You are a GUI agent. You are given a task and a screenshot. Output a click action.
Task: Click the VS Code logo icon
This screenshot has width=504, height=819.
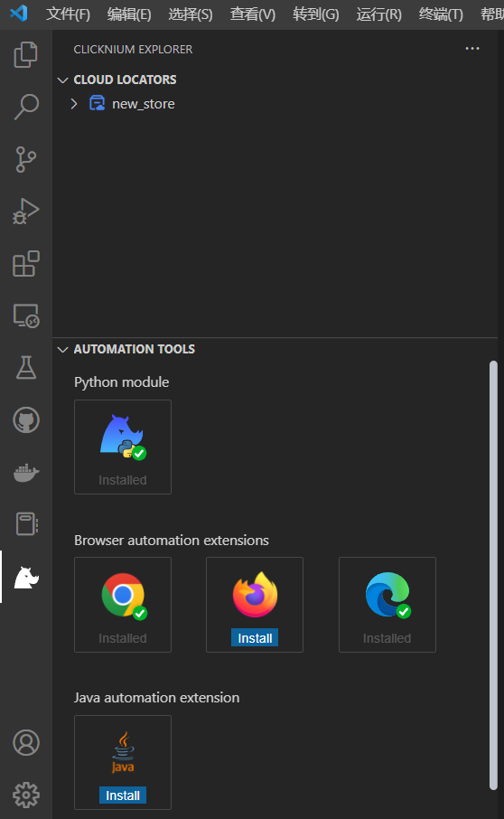coord(19,13)
